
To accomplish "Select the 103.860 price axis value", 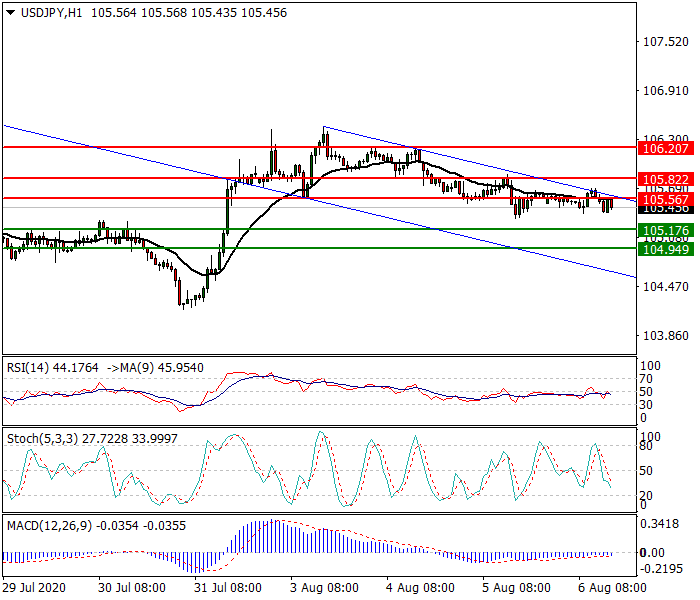I will [666, 336].
